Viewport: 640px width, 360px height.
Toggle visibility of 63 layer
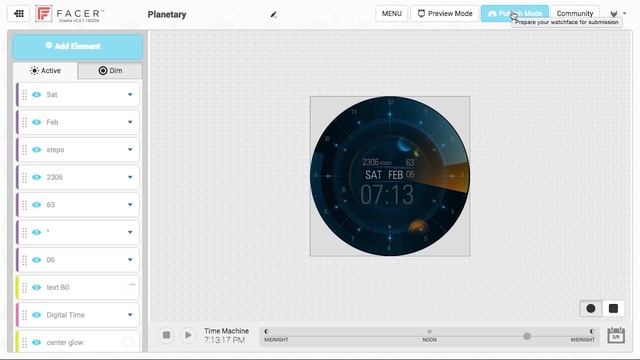(x=37, y=205)
